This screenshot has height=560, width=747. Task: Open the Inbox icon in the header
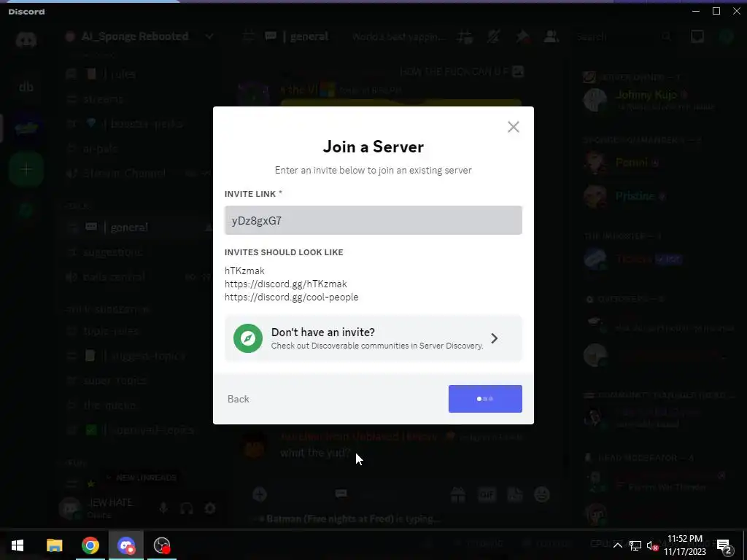[697, 36]
